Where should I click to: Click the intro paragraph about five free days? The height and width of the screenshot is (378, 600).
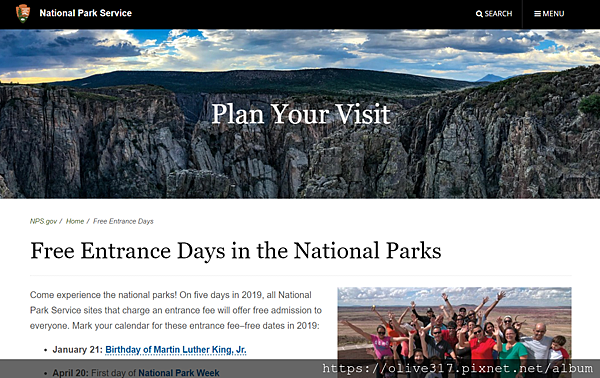pos(176,310)
